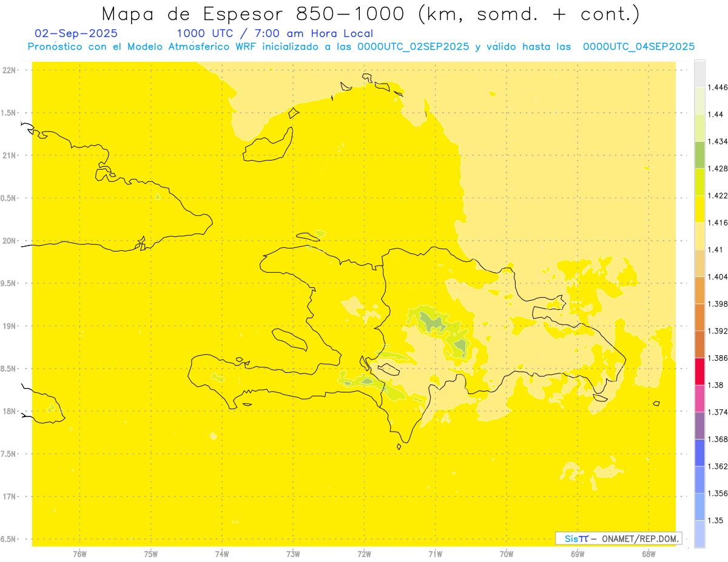Click the colorbar value 1.428
The width and height of the screenshot is (728, 562).
719,169
